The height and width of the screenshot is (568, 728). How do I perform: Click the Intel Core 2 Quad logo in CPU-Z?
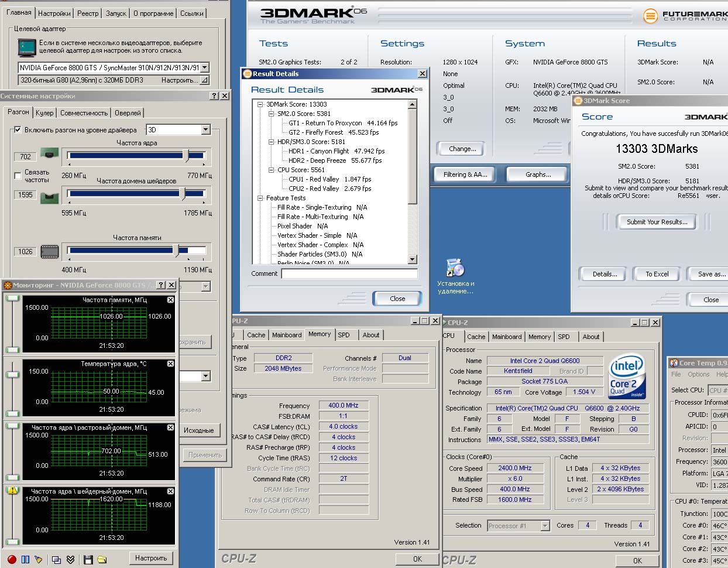click(x=627, y=376)
